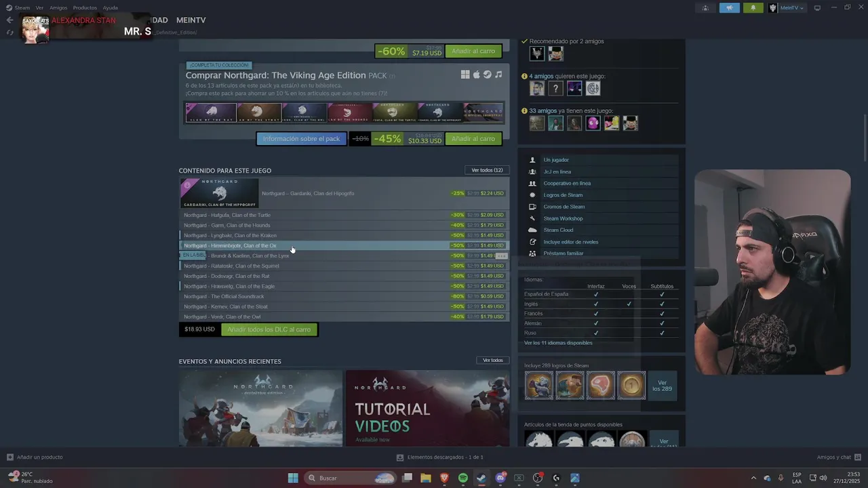The height and width of the screenshot is (488, 868).
Task: Click 'Añadir todos los DLC al carro'
Action: pyautogui.click(x=269, y=329)
